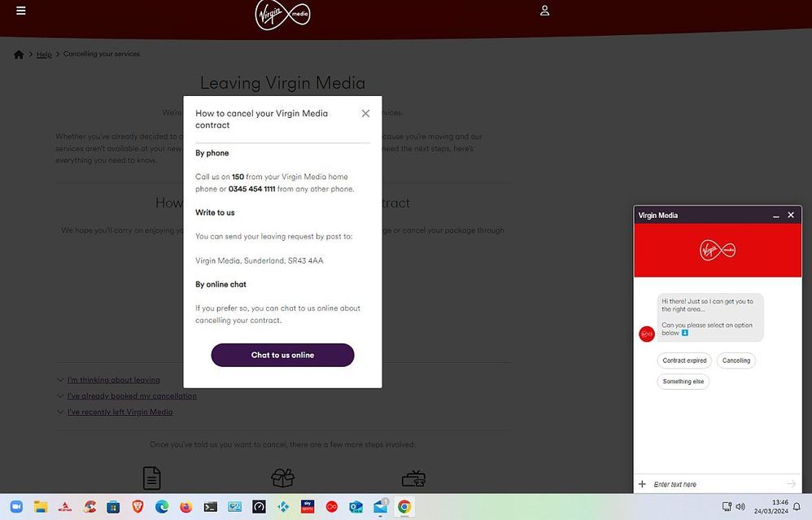Viewport: 812px width, 520px height.
Task: Click the Virgin Media logo in chat banner
Action: 718,250
